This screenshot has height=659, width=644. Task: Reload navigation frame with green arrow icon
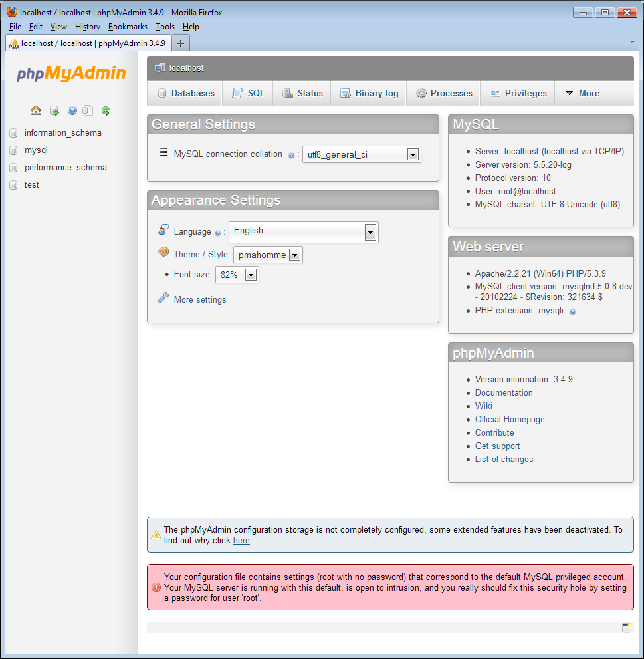coord(106,110)
